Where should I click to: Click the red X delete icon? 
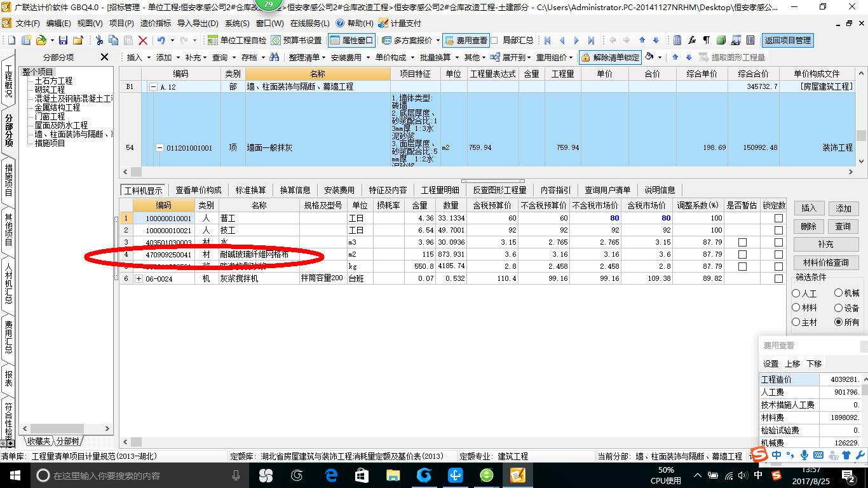pos(143,40)
